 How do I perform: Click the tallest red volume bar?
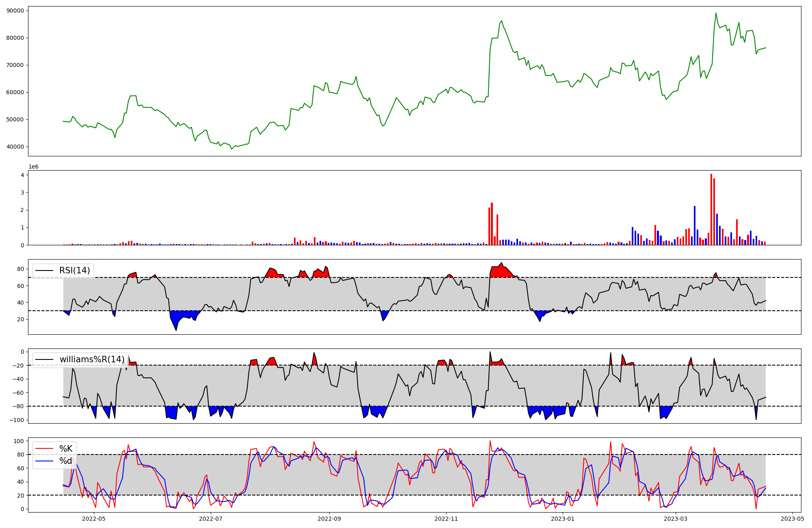point(711,210)
